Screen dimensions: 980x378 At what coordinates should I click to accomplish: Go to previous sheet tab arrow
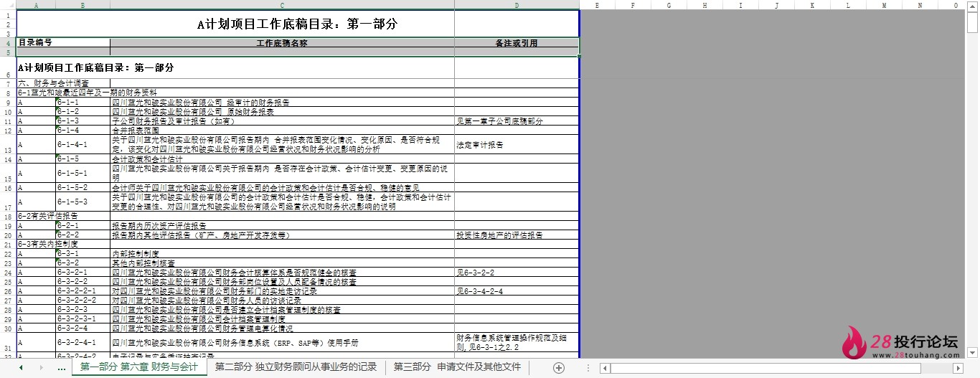[x=21, y=367]
